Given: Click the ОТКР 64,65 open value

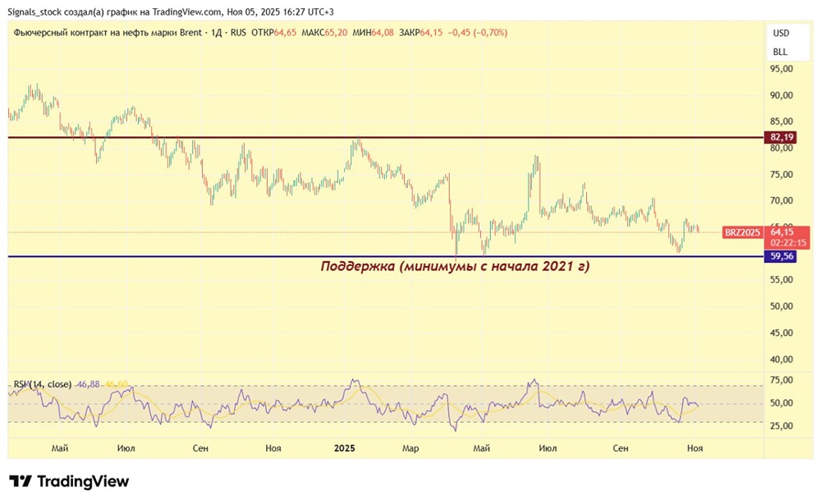Looking at the screenshot, I should pyautogui.click(x=274, y=33).
